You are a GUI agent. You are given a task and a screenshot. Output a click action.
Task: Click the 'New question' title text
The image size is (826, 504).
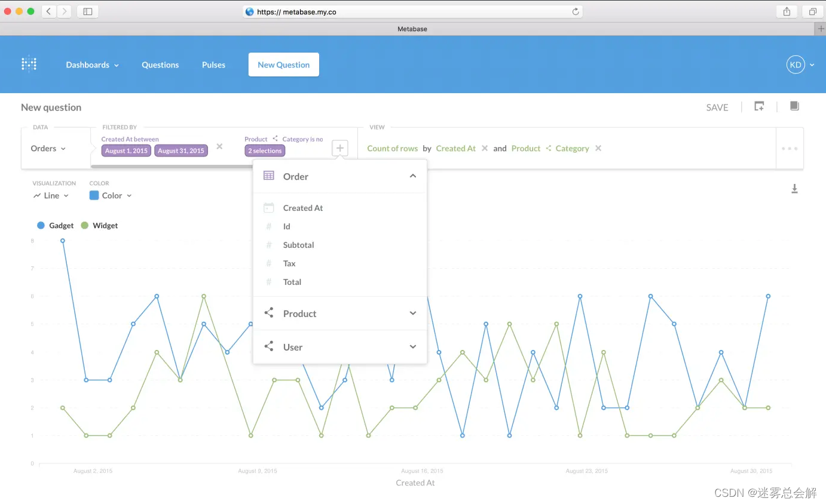coord(51,107)
